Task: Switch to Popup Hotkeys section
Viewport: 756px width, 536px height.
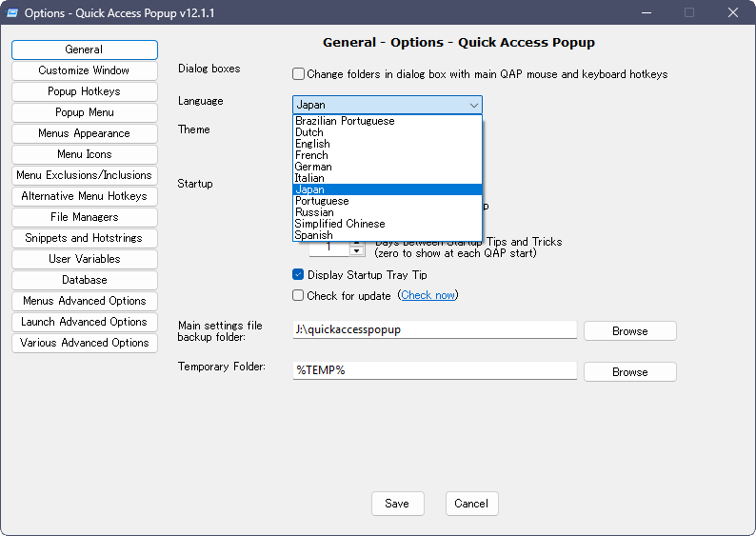Action: tap(85, 91)
